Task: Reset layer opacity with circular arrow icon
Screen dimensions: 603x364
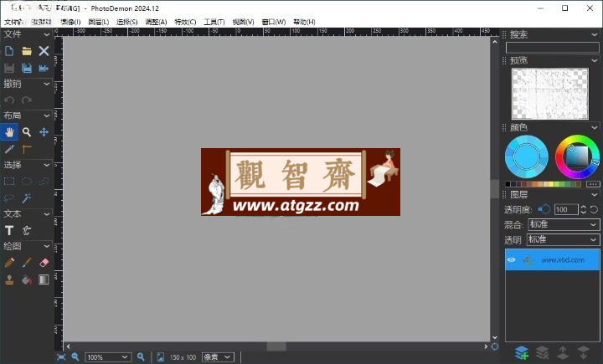Action: pos(594,209)
